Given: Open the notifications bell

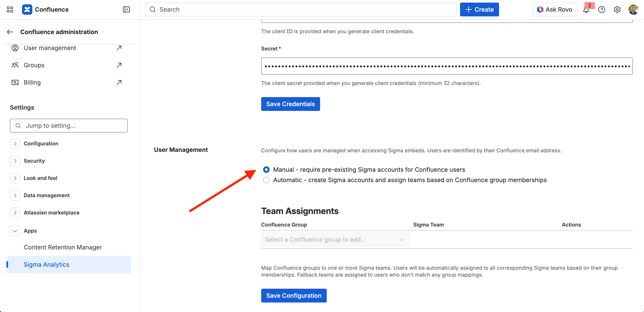Looking at the screenshot, I should coord(586,10).
